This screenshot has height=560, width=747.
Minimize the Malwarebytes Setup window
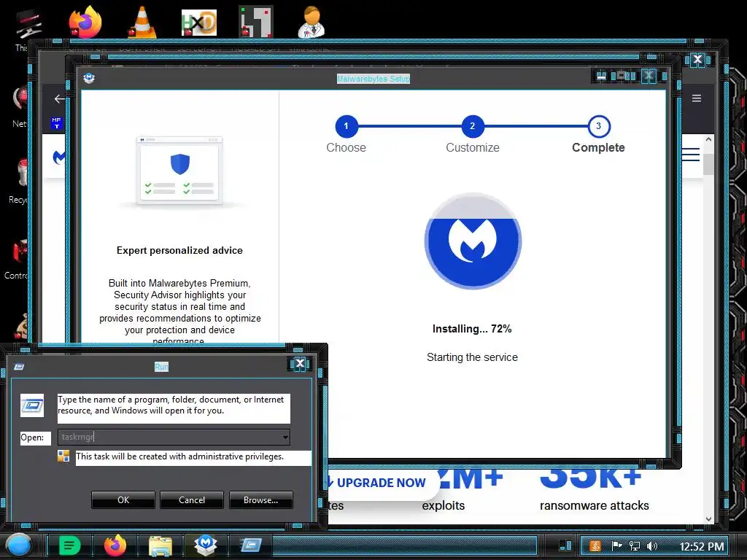point(601,75)
